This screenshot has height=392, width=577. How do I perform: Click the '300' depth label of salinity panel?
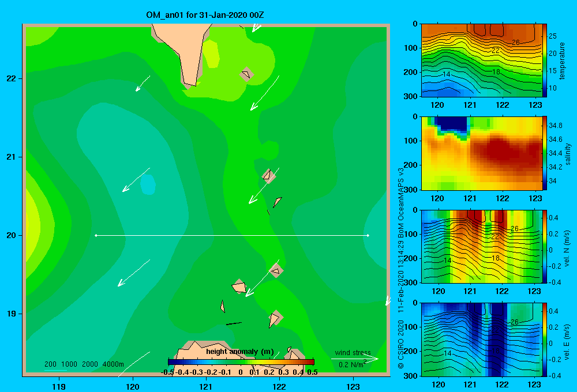[x=411, y=190]
